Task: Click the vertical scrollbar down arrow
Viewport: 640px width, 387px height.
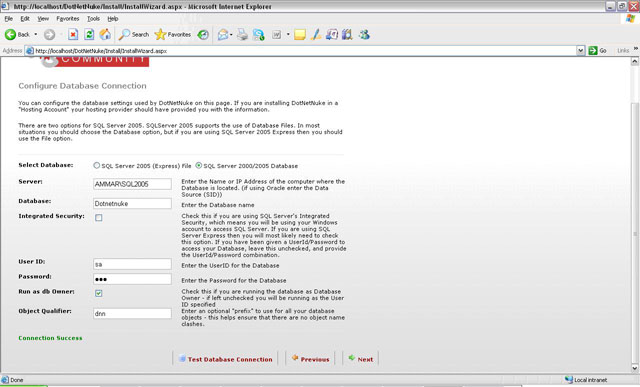Action: click(635, 368)
